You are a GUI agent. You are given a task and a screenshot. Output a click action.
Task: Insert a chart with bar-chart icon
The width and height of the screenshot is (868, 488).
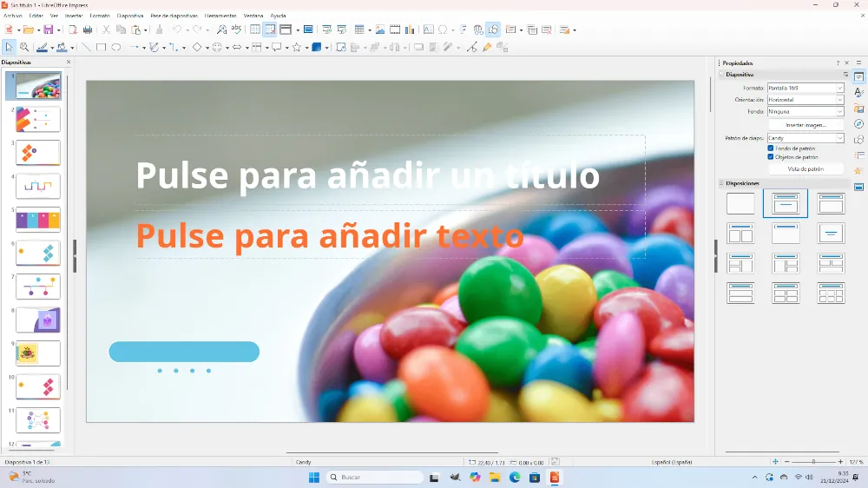tap(410, 30)
